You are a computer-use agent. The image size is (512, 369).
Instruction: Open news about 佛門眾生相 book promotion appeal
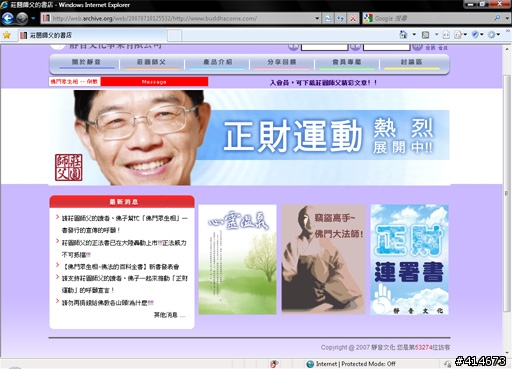point(125,224)
